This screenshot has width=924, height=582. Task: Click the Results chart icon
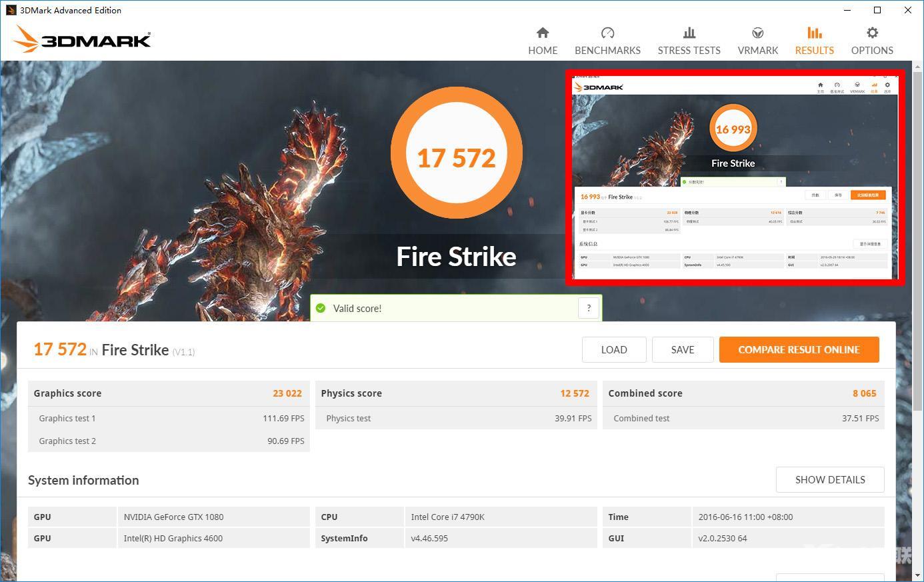(x=814, y=33)
